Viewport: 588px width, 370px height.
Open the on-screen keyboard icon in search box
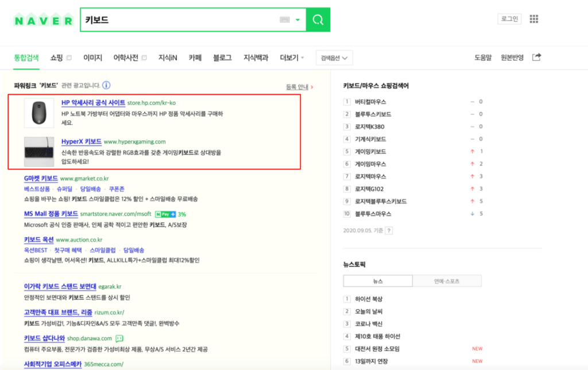click(285, 20)
